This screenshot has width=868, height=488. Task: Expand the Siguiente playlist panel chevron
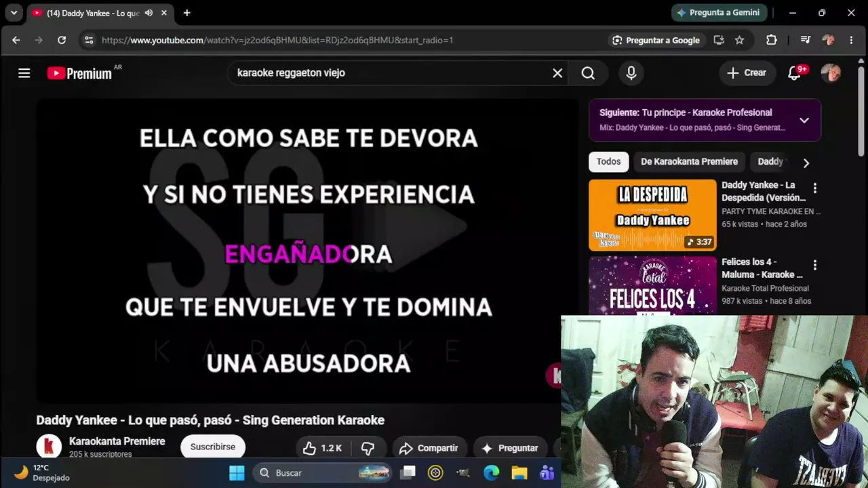[x=804, y=120]
